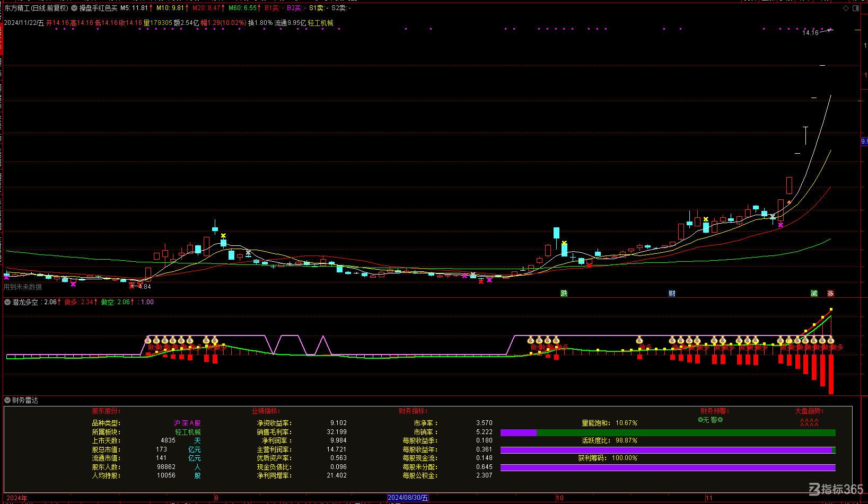Click the 幅1.29(10.02%) change value
Image resolution: width=868 pixels, height=504 pixels.
point(223,23)
